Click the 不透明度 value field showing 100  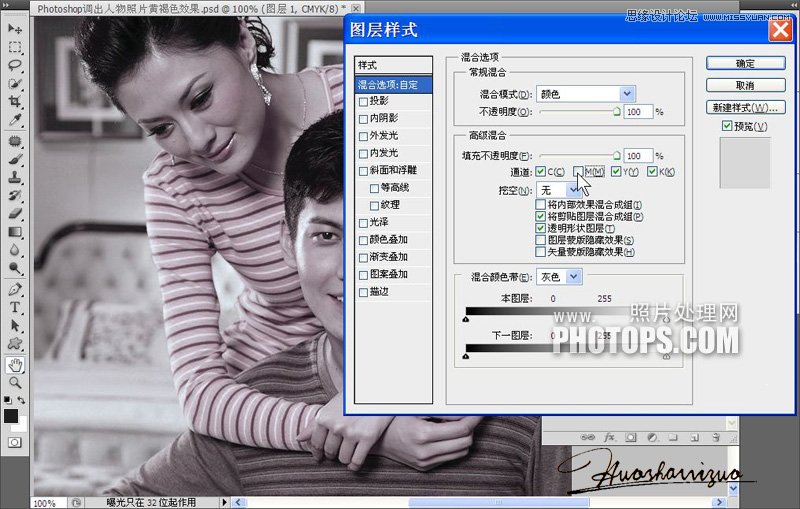[638, 112]
